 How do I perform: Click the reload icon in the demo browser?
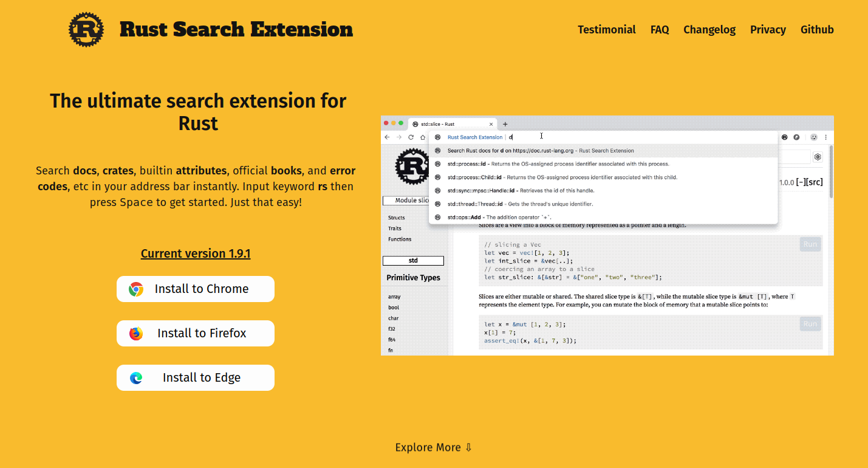pos(411,137)
